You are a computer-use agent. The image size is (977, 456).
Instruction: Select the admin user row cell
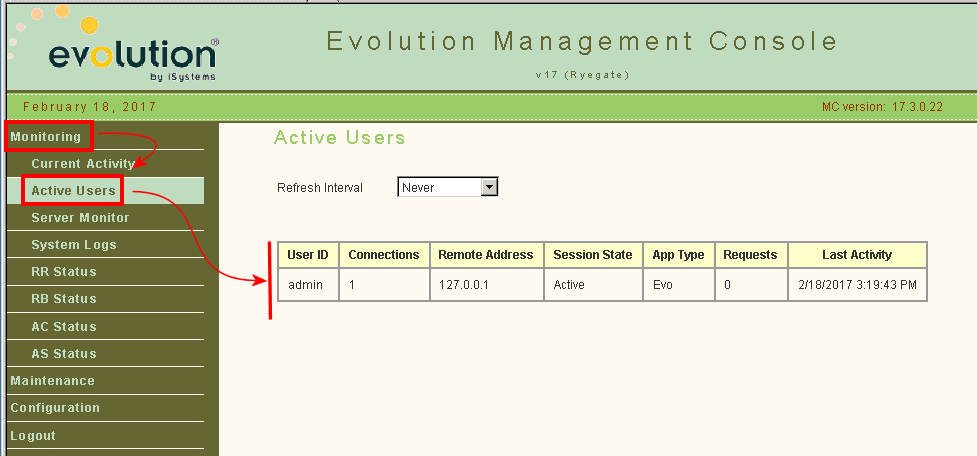pyautogui.click(x=306, y=284)
